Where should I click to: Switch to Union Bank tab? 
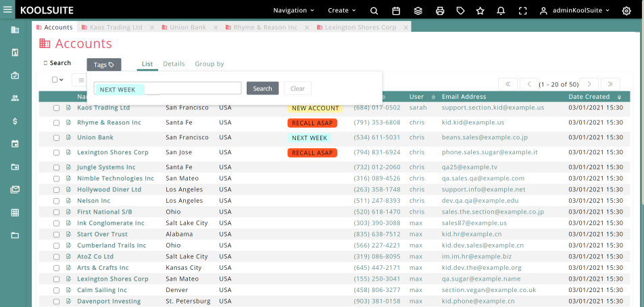click(184, 27)
